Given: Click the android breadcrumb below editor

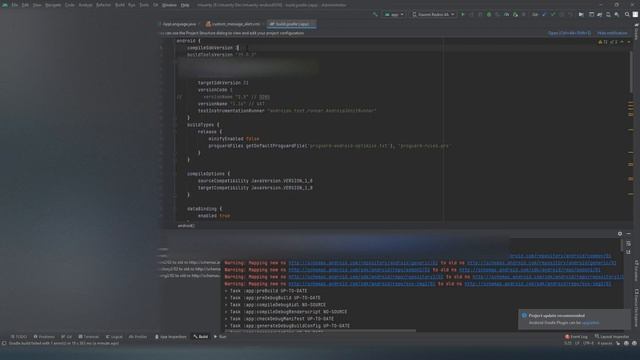Looking at the screenshot, I should (x=186, y=226).
